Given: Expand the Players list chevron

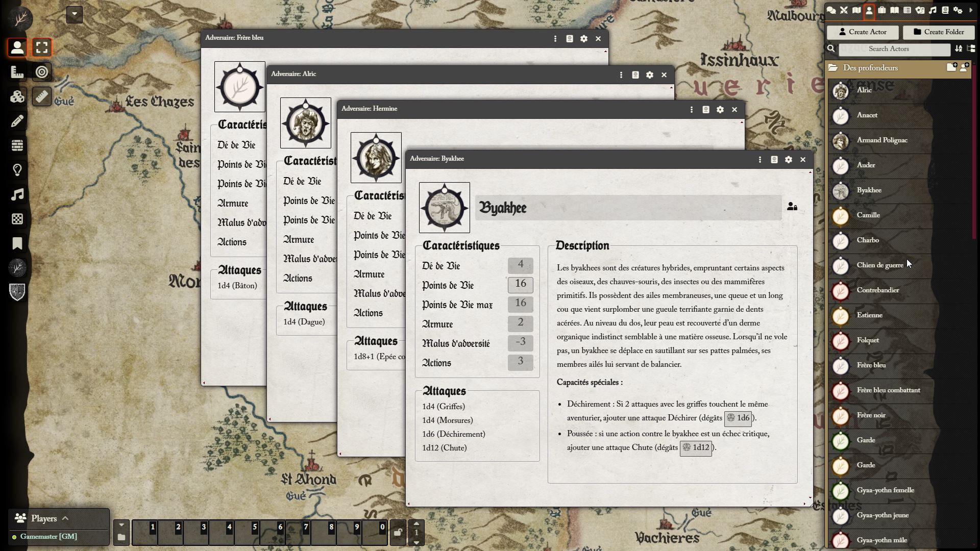Looking at the screenshot, I should coord(65,518).
